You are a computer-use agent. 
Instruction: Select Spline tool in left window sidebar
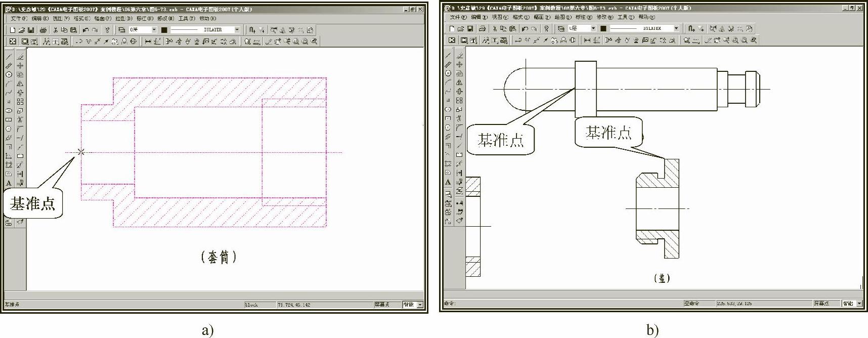pyautogui.click(x=9, y=92)
